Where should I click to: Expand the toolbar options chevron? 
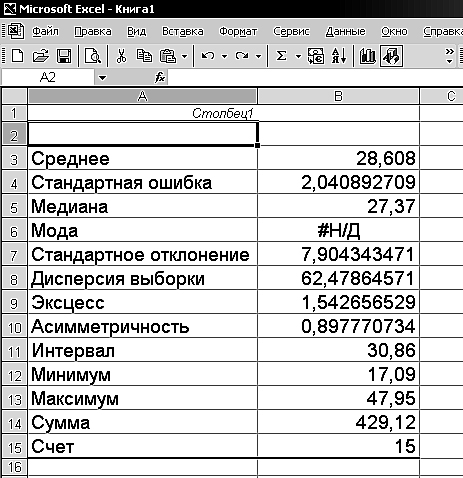pos(449,56)
